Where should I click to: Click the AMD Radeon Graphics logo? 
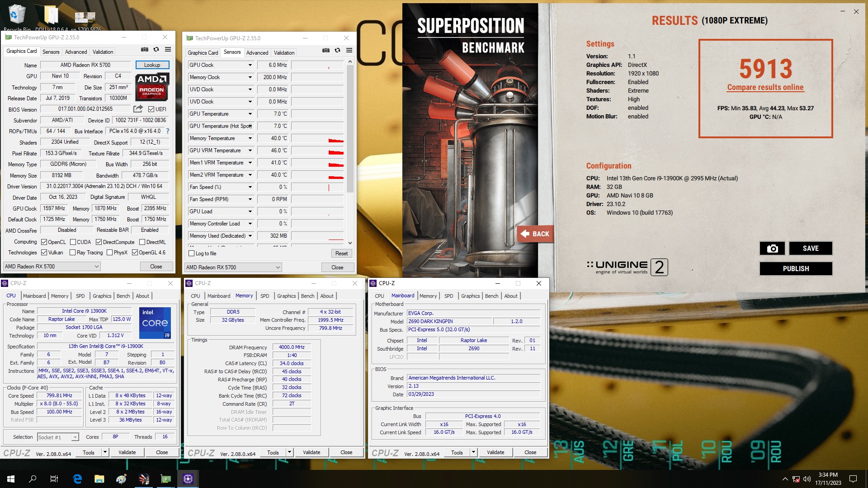tap(152, 87)
